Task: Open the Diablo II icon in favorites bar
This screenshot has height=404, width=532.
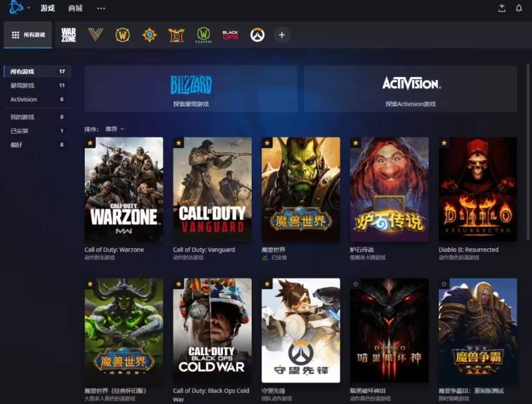Action: pos(177,35)
